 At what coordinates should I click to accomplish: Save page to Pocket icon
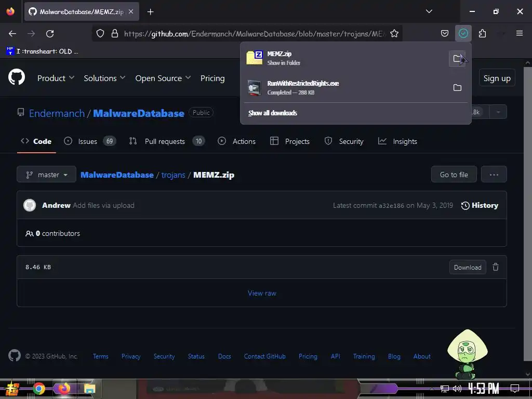[x=445, y=34]
